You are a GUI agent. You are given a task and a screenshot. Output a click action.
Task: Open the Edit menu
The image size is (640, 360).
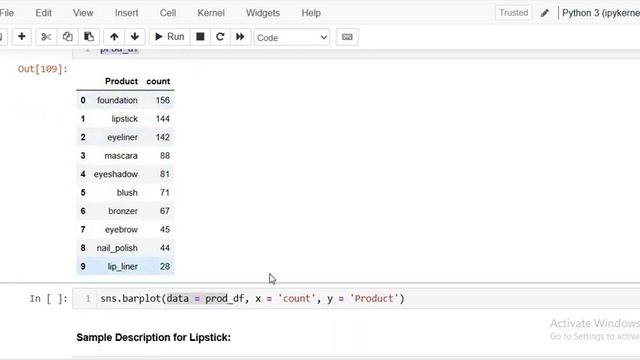click(43, 13)
